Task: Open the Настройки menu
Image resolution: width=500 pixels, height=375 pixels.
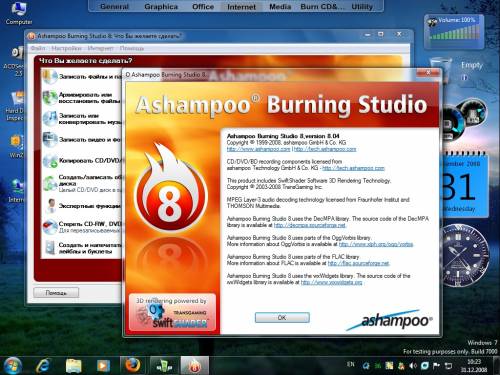Action: pos(66,48)
